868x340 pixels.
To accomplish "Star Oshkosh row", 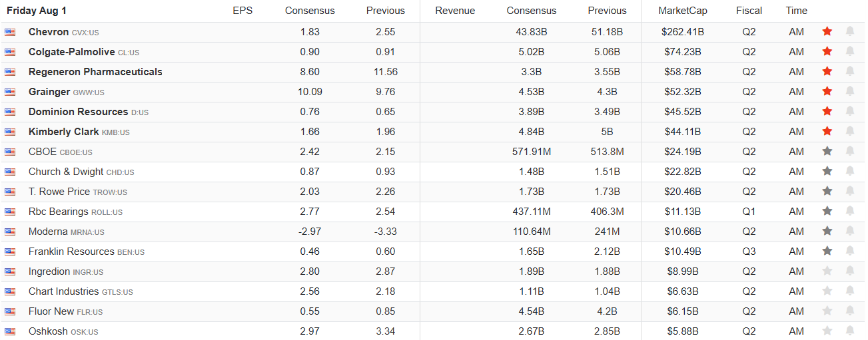I will point(827,331).
